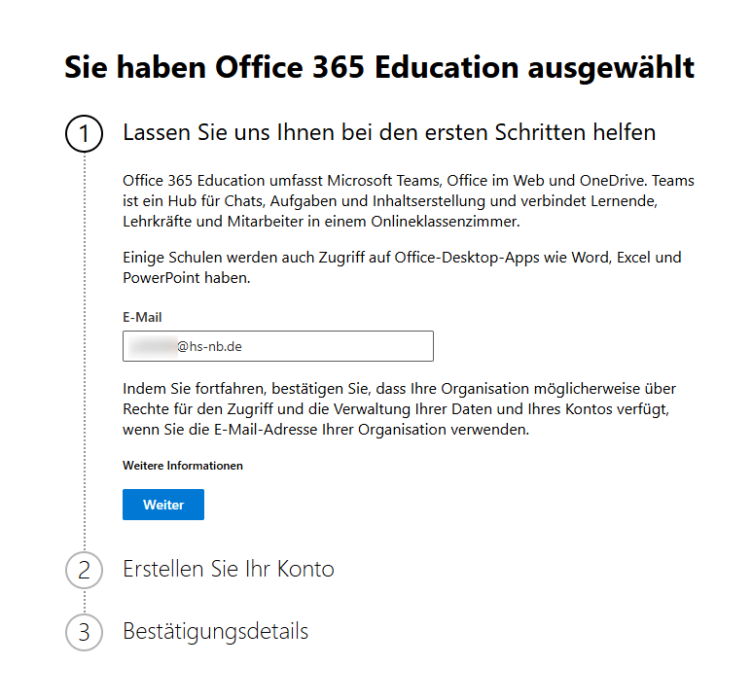Click the Office 365 Education ausgewählt title
The height and width of the screenshot is (700, 752).
click(379, 68)
